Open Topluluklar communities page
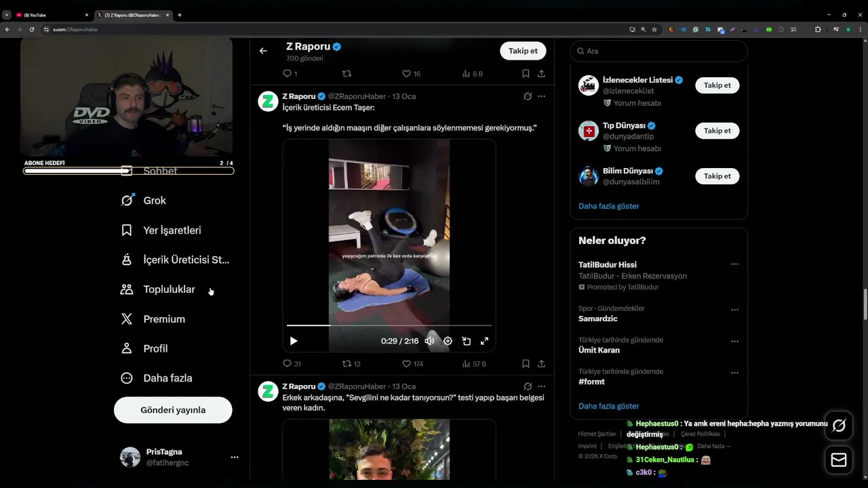 (157, 289)
